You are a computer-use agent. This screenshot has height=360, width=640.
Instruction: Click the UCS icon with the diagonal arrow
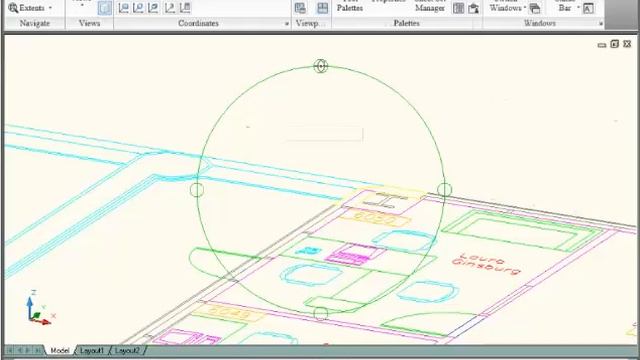coord(169,8)
